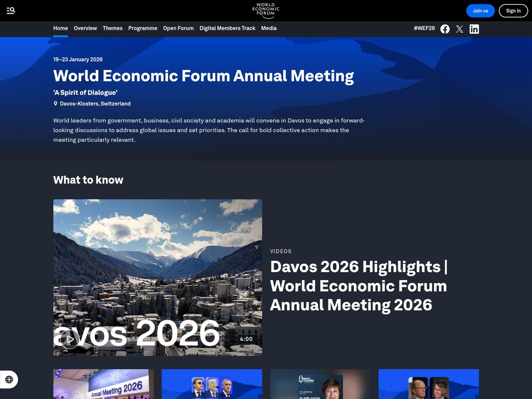Image resolution: width=532 pixels, height=399 pixels.
Task: Open the Forum's LinkedIn page
Action: point(475,29)
